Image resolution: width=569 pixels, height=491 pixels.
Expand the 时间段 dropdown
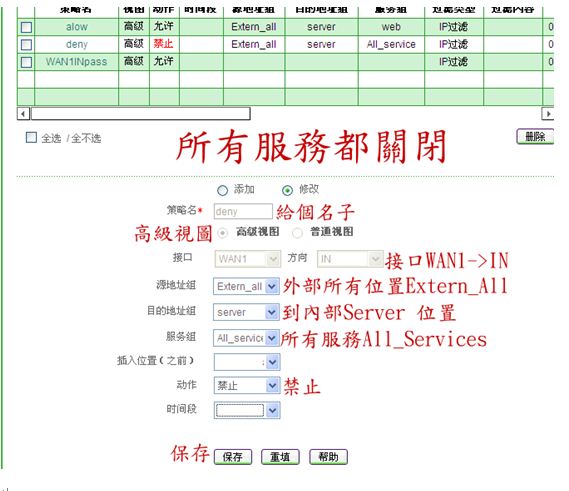click(247, 410)
